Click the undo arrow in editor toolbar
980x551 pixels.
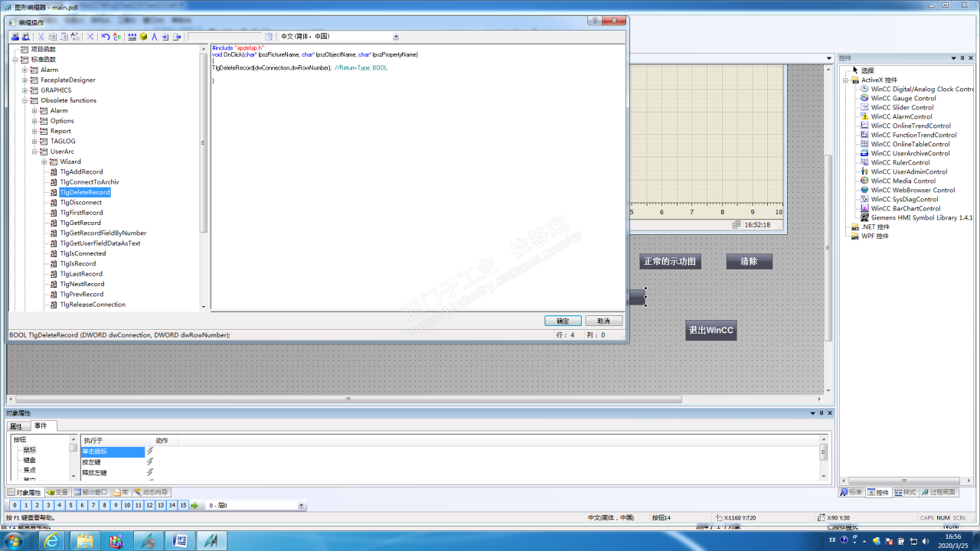point(106,37)
